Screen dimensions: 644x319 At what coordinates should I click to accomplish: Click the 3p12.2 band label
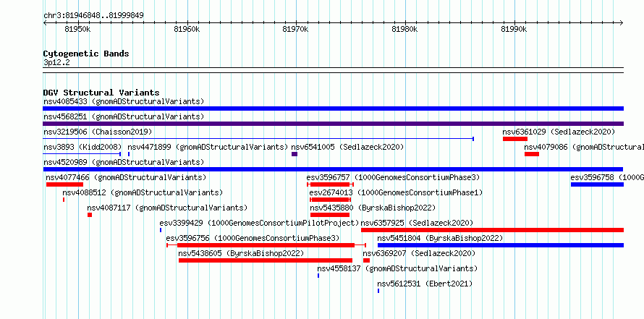[56, 63]
